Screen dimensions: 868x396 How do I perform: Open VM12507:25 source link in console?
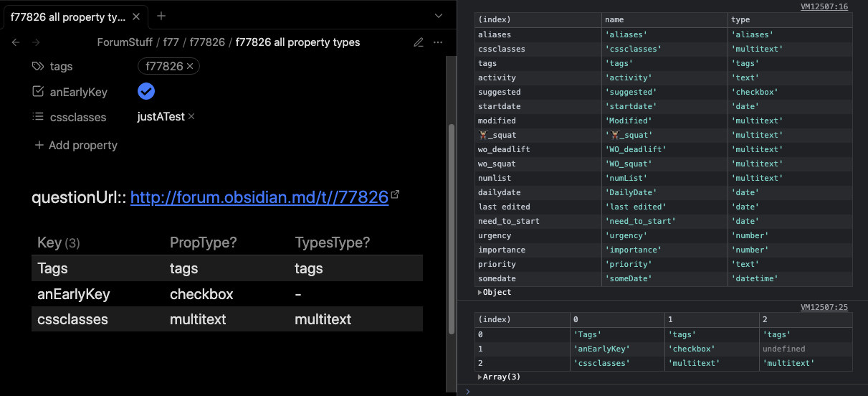[824, 307]
